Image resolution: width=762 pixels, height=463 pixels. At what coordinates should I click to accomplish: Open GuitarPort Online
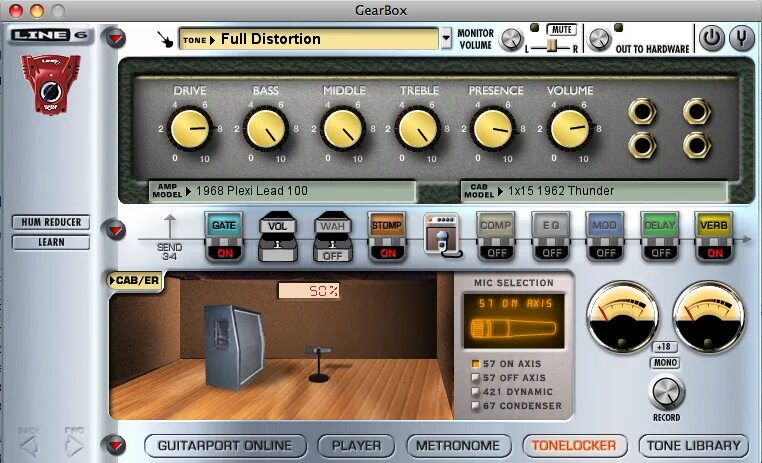tap(225, 446)
